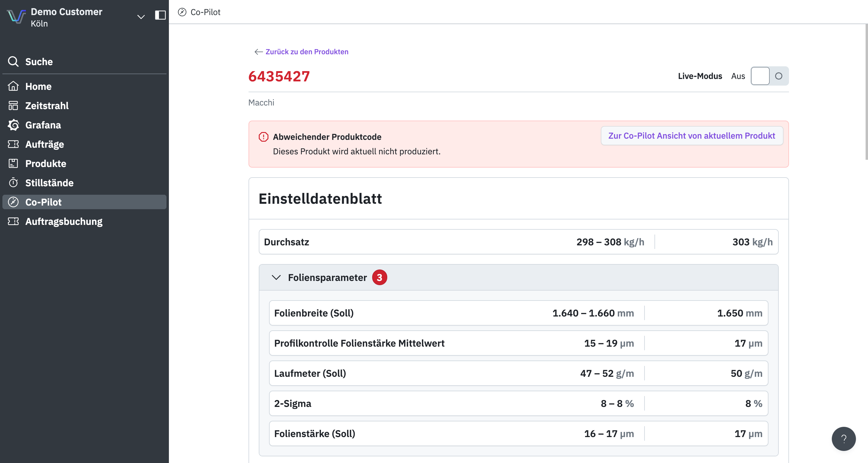Click the Aufträge ticket icon
Screen dimensions: 868x463
[13, 144]
